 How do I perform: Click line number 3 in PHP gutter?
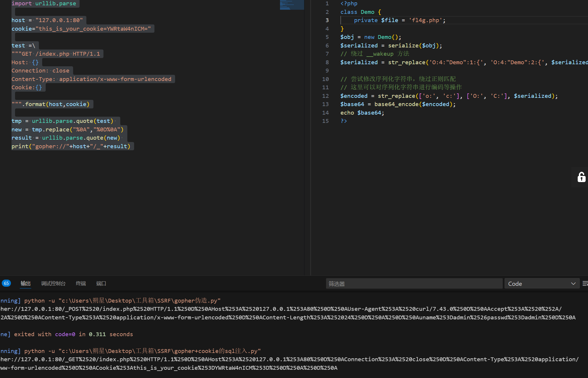point(327,20)
